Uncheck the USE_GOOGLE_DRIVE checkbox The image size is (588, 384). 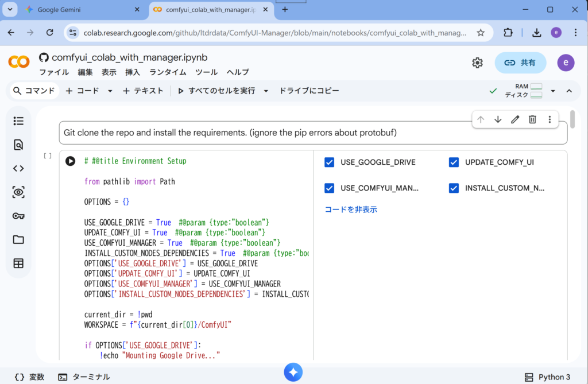pyautogui.click(x=329, y=162)
